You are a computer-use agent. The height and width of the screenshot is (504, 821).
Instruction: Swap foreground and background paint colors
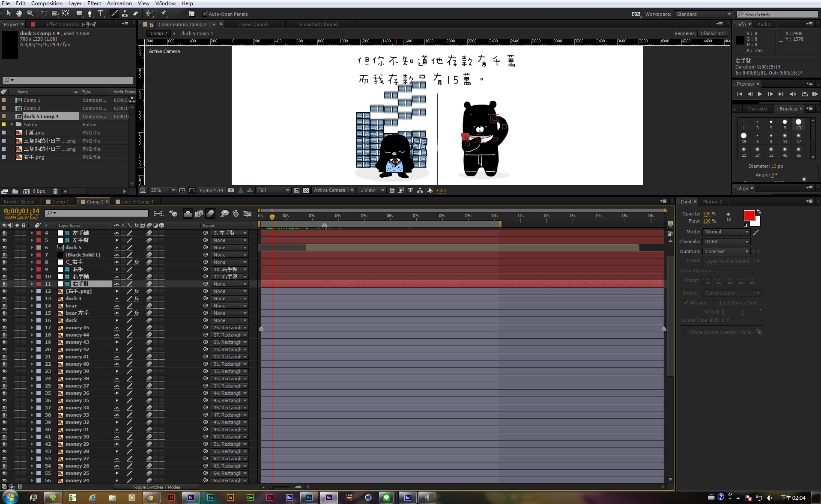759,212
